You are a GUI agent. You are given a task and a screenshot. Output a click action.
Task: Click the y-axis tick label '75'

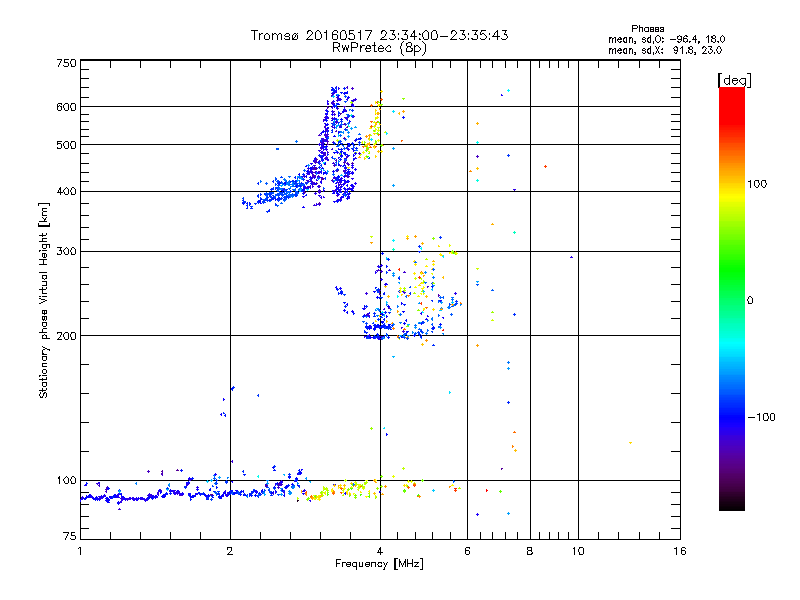pos(70,536)
